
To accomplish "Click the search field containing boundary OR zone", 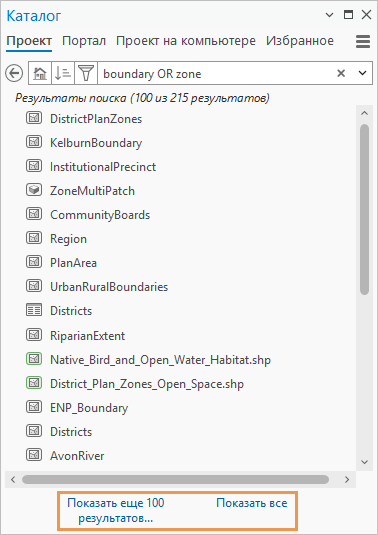I will 217,73.
